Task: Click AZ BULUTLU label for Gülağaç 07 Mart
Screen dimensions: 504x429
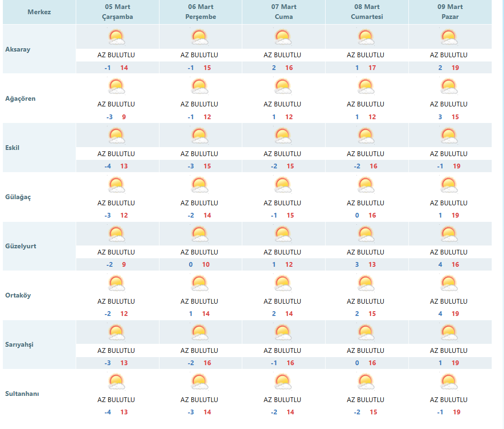Action: (x=283, y=203)
